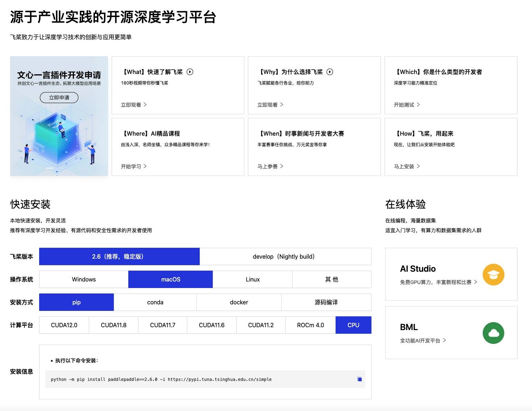The width and height of the screenshot is (532, 411).
Task: Click 开始测试 link in Which card
Action: coord(407,105)
